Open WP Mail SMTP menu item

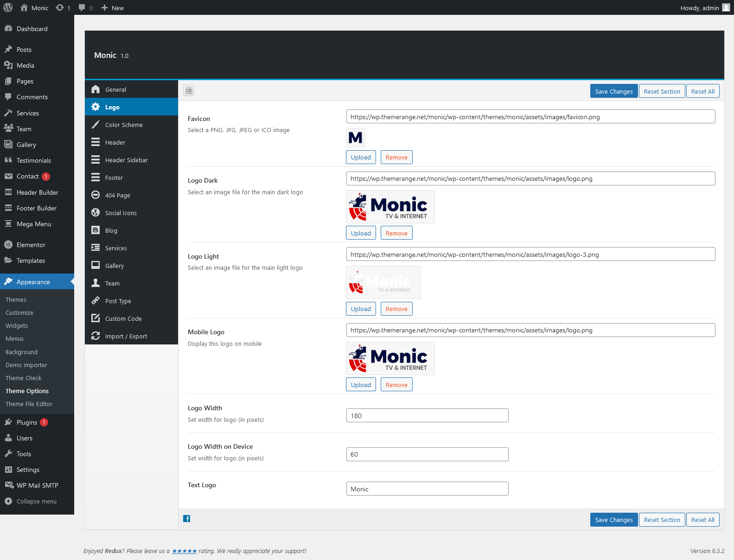[x=37, y=485]
